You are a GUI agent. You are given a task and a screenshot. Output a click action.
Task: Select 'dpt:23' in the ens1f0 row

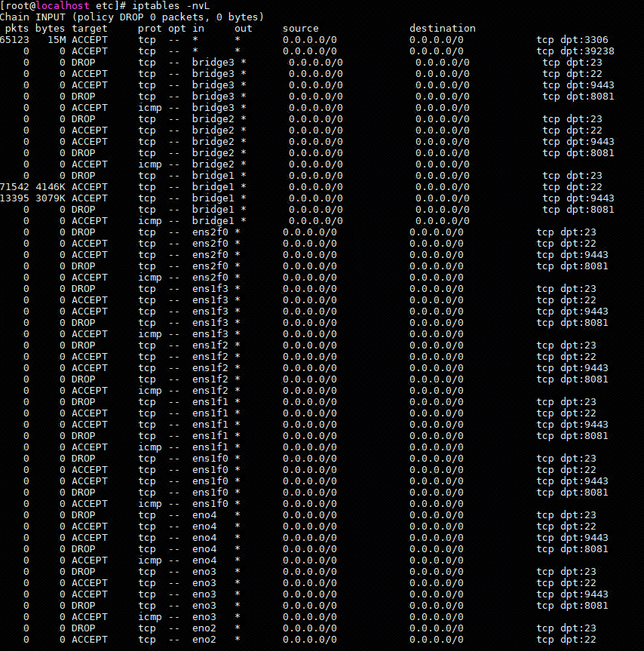[x=578, y=459]
